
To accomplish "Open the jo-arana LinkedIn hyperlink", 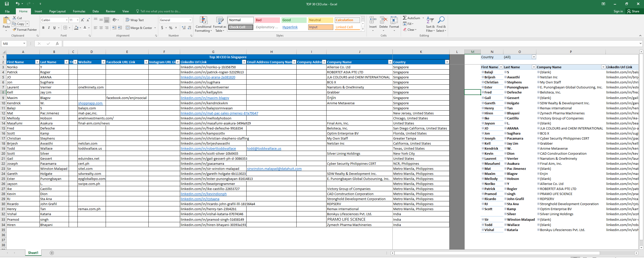I will click(x=208, y=77).
